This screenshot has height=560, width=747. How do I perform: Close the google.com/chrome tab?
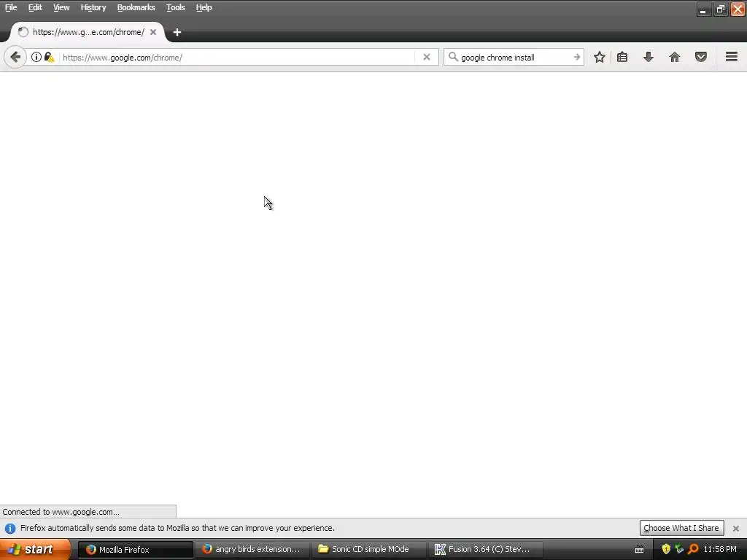pos(153,32)
